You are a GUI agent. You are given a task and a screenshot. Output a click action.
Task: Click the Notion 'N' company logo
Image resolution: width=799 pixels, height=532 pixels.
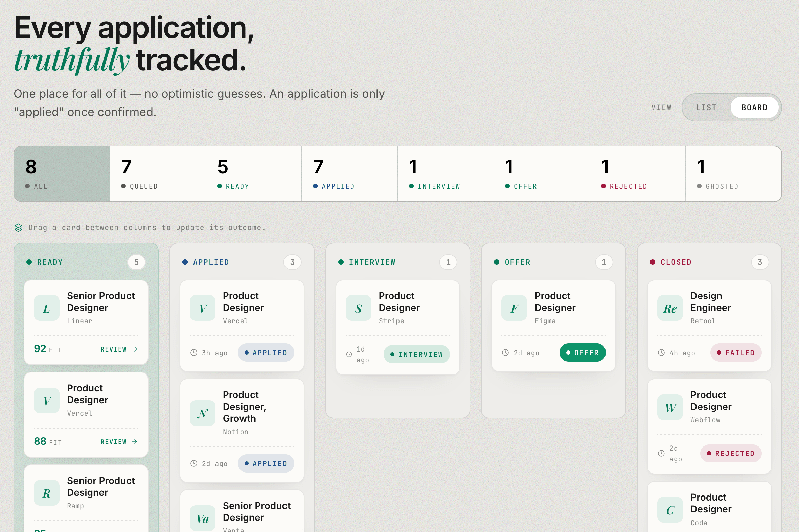(202, 413)
